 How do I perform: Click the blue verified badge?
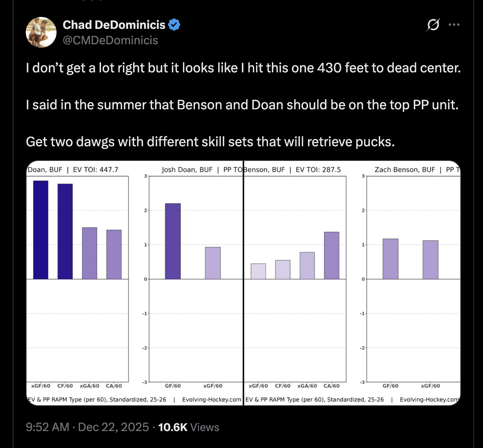click(x=174, y=25)
